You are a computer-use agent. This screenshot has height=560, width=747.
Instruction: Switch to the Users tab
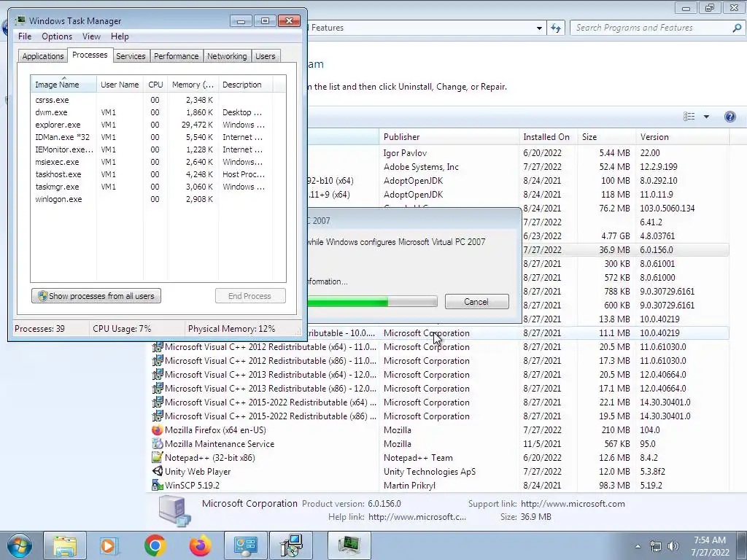[265, 56]
